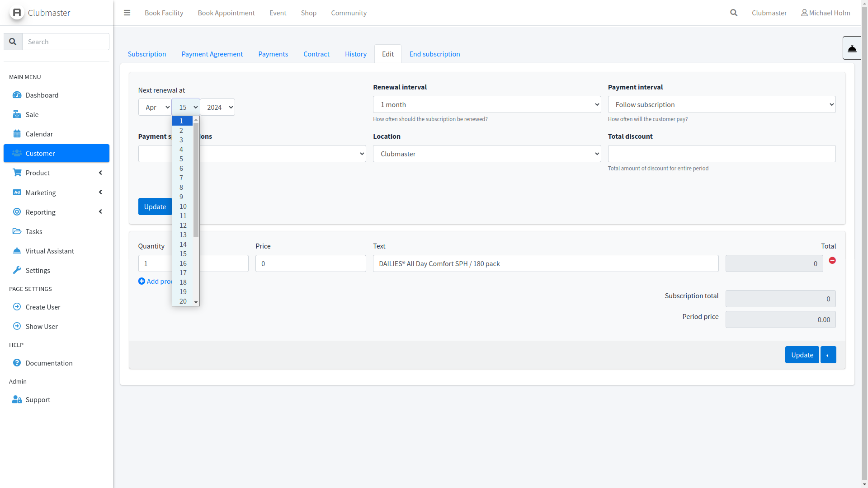Click the Documentation help icon
The width and height of the screenshot is (868, 488).
[x=17, y=363]
